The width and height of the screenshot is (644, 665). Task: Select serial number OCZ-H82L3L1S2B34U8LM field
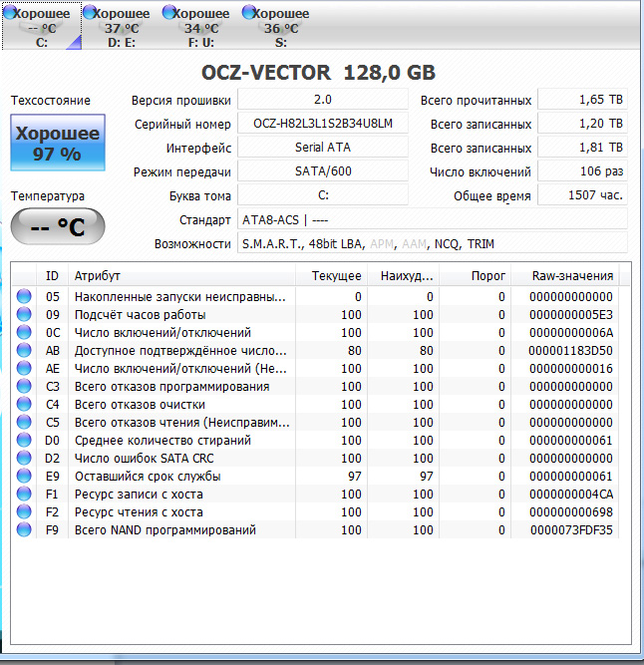click(323, 124)
